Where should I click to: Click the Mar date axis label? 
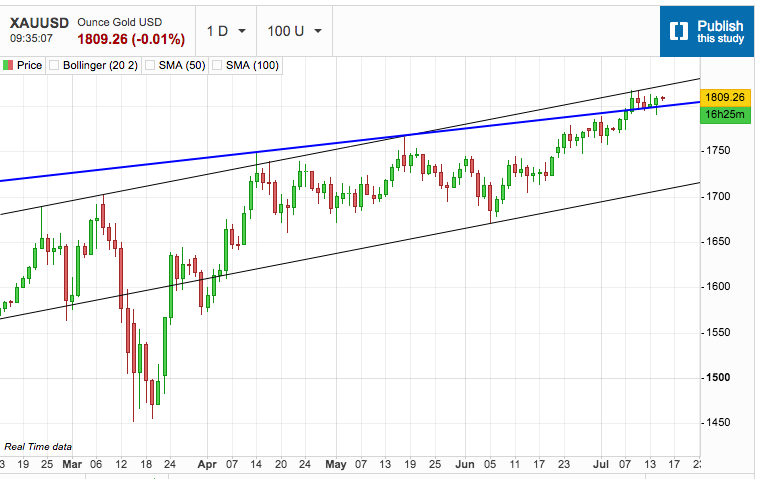pyautogui.click(x=72, y=464)
